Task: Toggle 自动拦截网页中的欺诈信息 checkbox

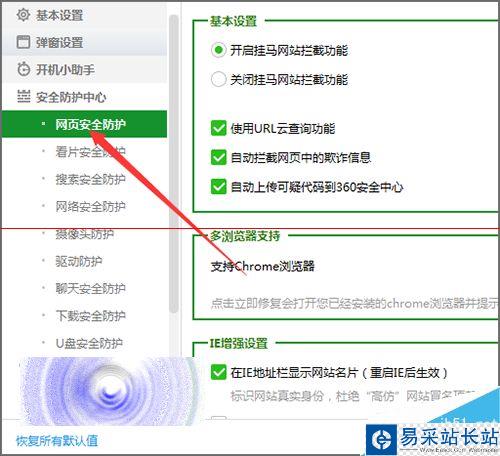Action: 218,157
